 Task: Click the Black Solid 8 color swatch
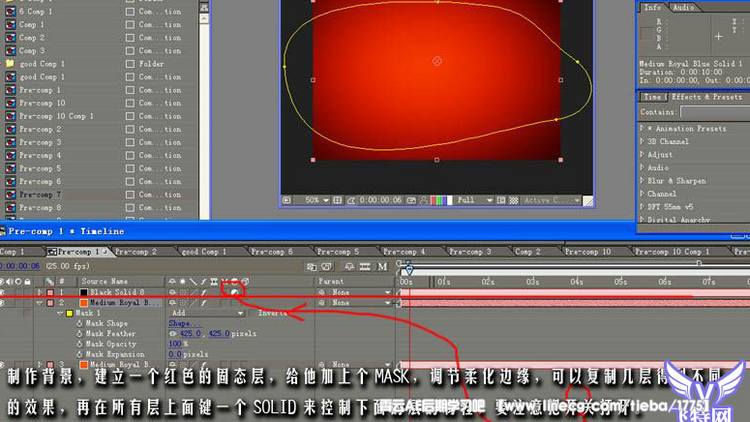point(84,292)
